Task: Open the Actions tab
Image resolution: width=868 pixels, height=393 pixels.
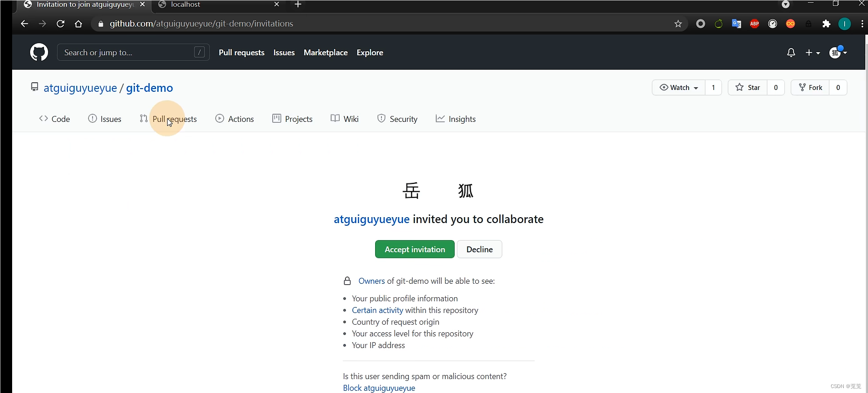Action: (235, 119)
